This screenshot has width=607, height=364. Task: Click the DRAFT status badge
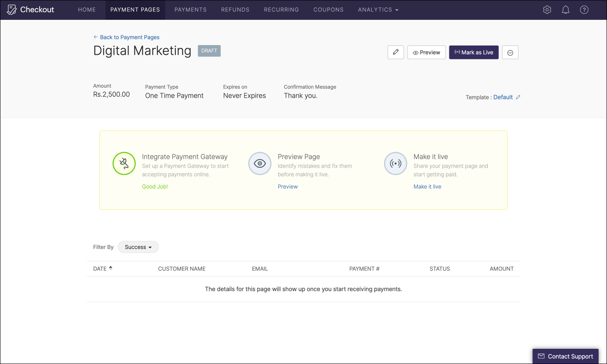(209, 51)
